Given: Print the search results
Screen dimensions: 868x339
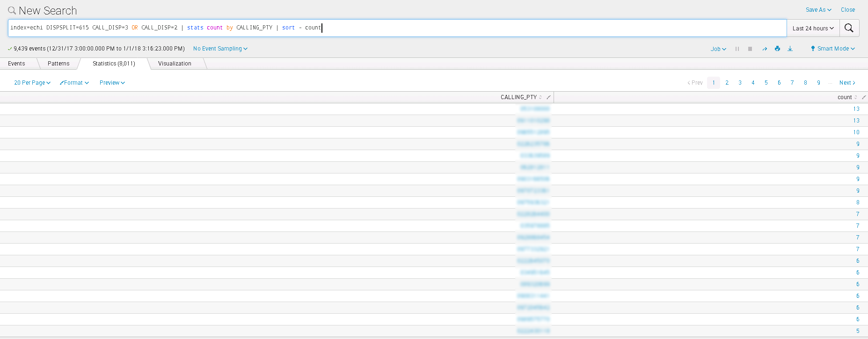Looking at the screenshot, I should [x=777, y=49].
